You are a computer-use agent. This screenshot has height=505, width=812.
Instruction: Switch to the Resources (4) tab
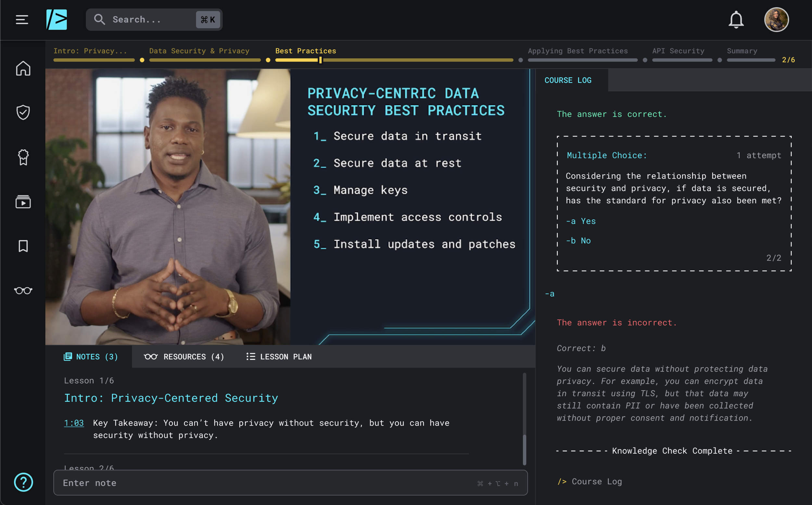(x=184, y=357)
